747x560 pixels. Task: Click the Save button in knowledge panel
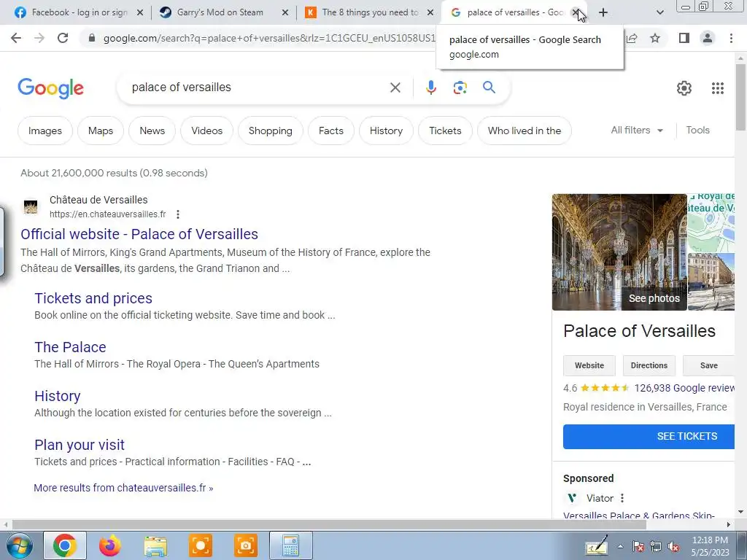pos(709,365)
